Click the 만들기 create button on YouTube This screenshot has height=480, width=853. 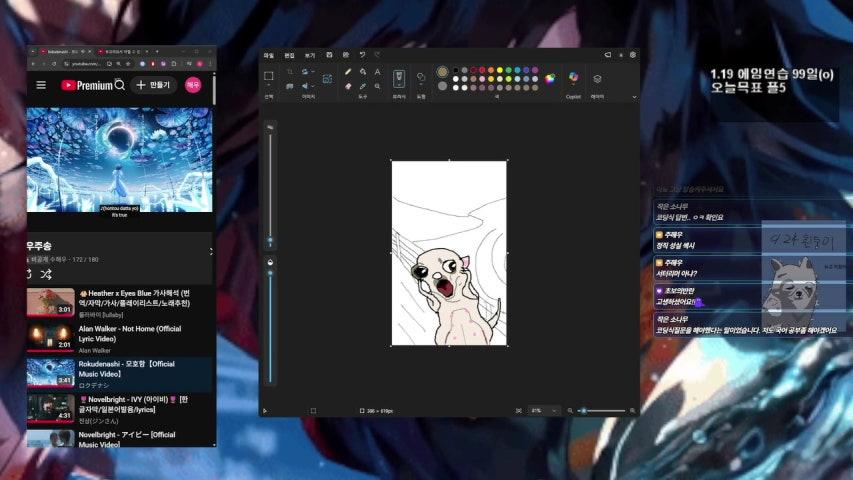155,85
